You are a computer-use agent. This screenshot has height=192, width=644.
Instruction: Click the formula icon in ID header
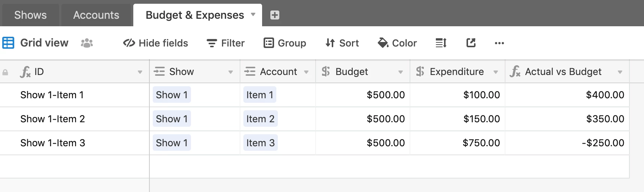pyautogui.click(x=25, y=72)
